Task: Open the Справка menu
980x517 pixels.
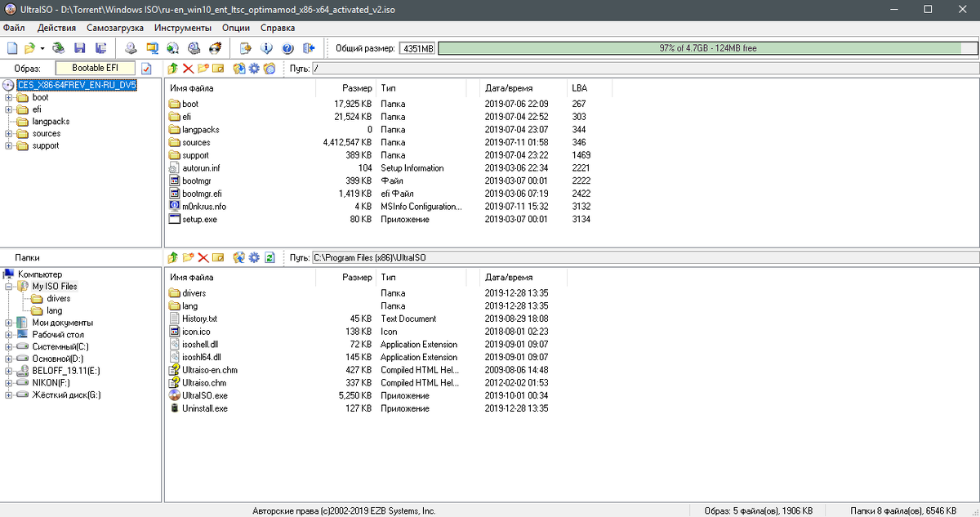Action: point(278,28)
